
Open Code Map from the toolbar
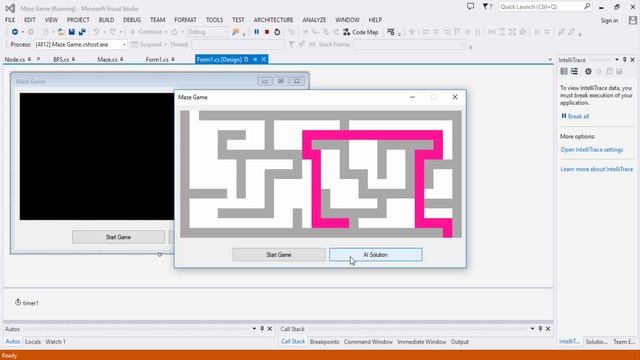[361, 32]
